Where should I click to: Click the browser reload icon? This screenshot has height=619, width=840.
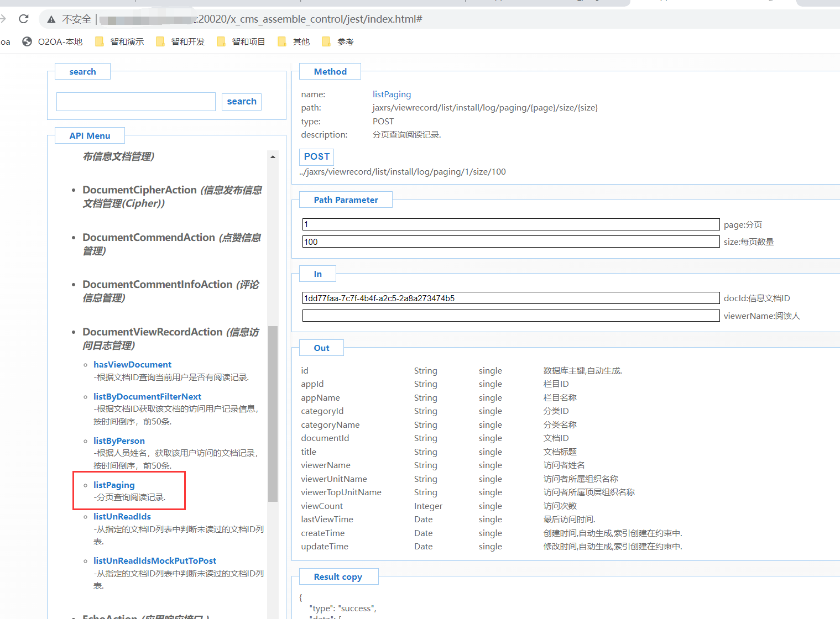23,19
